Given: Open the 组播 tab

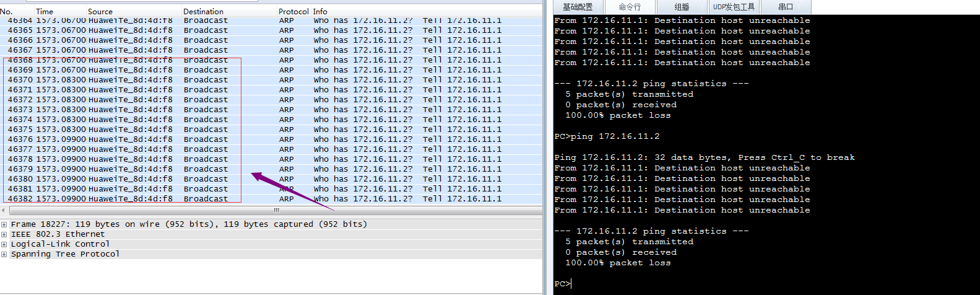Looking at the screenshot, I should 682,7.
